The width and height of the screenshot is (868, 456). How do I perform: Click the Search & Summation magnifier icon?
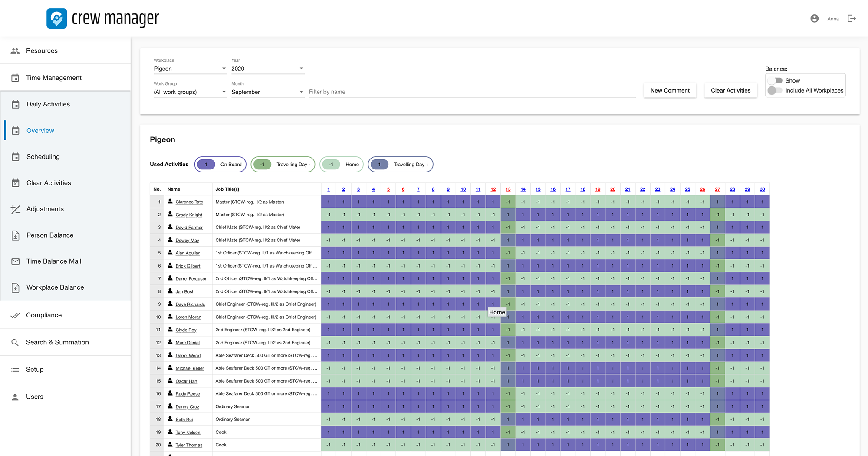pos(15,342)
